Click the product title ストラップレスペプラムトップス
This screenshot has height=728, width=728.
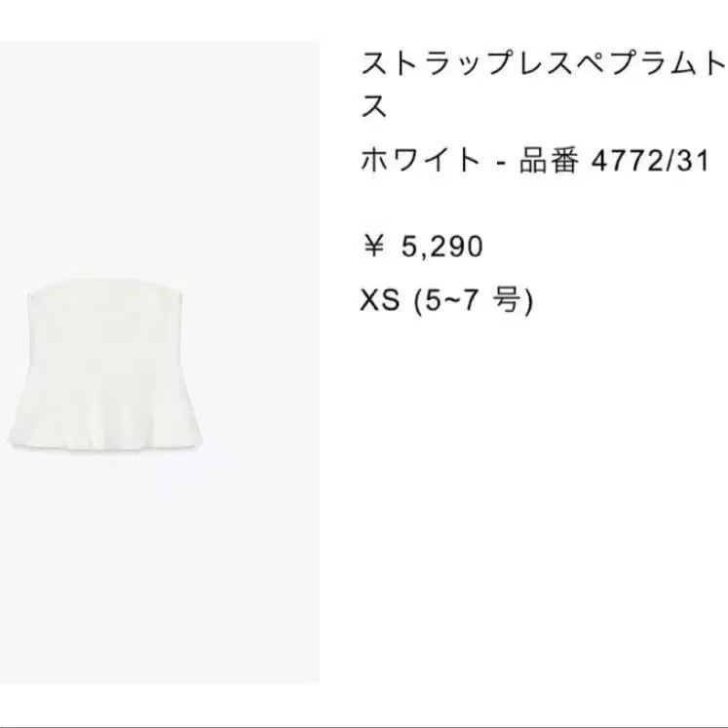[x=544, y=86]
